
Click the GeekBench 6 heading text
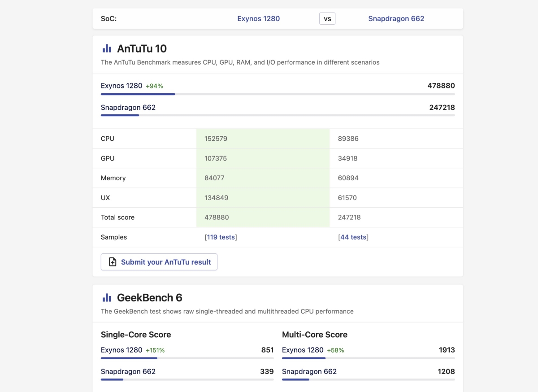point(150,297)
